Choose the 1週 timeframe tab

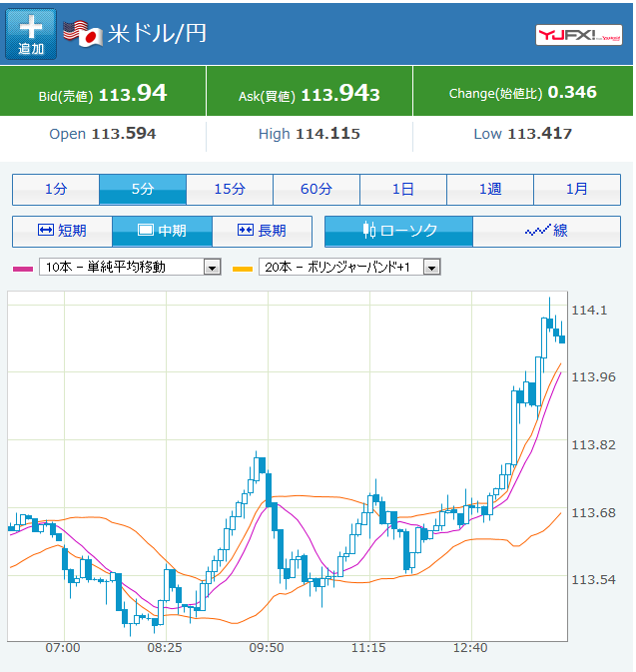point(490,190)
